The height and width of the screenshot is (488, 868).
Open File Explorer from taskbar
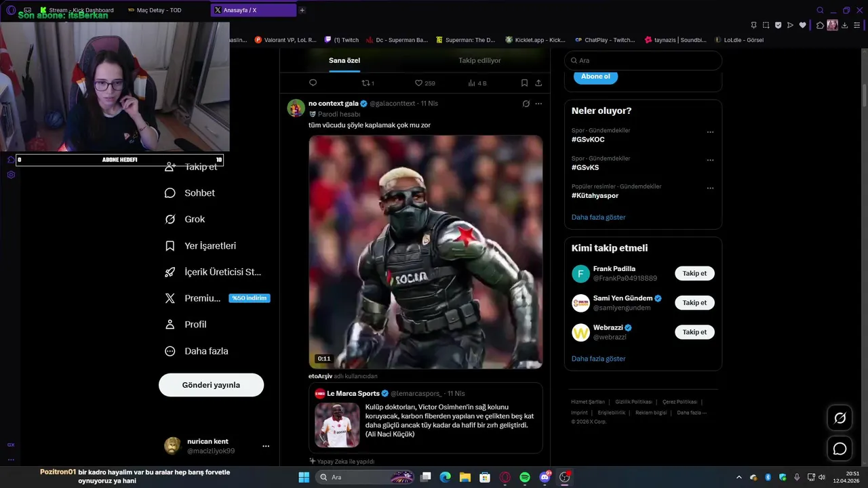pyautogui.click(x=465, y=477)
